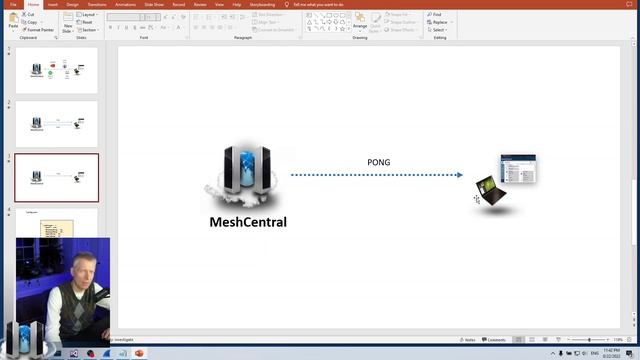Switch to the Insert tab

click(x=53, y=4)
